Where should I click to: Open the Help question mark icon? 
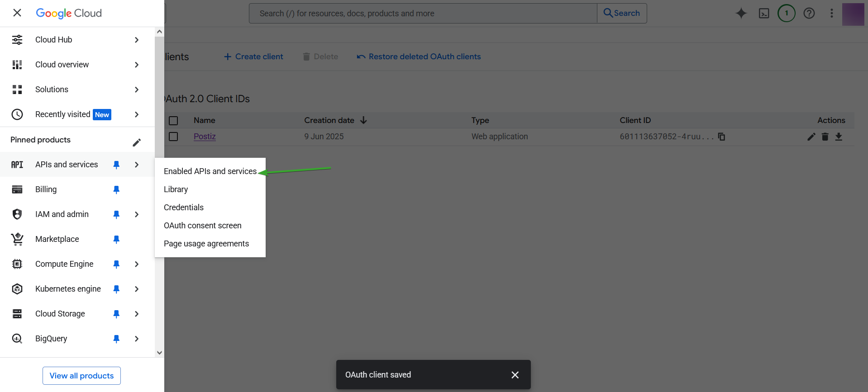809,14
